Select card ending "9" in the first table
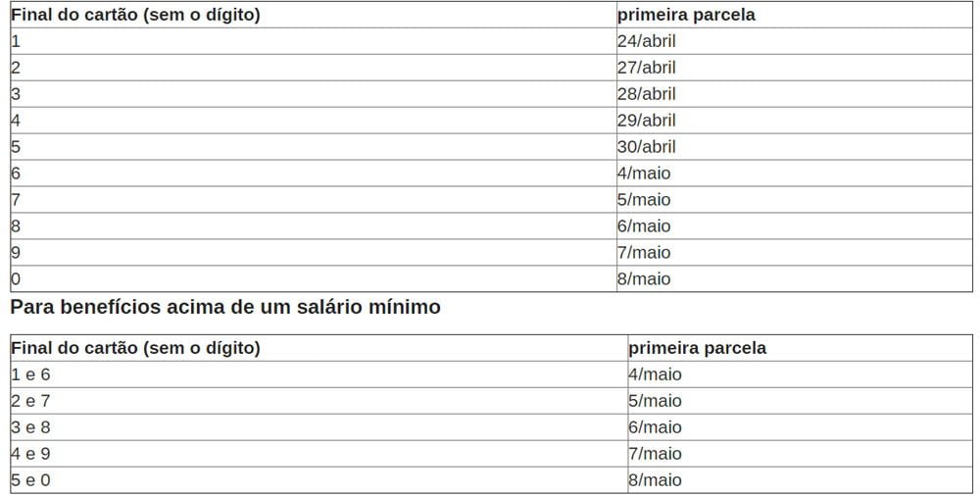Image resolution: width=980 pixels, height=497 pixels. coord(16,253)
